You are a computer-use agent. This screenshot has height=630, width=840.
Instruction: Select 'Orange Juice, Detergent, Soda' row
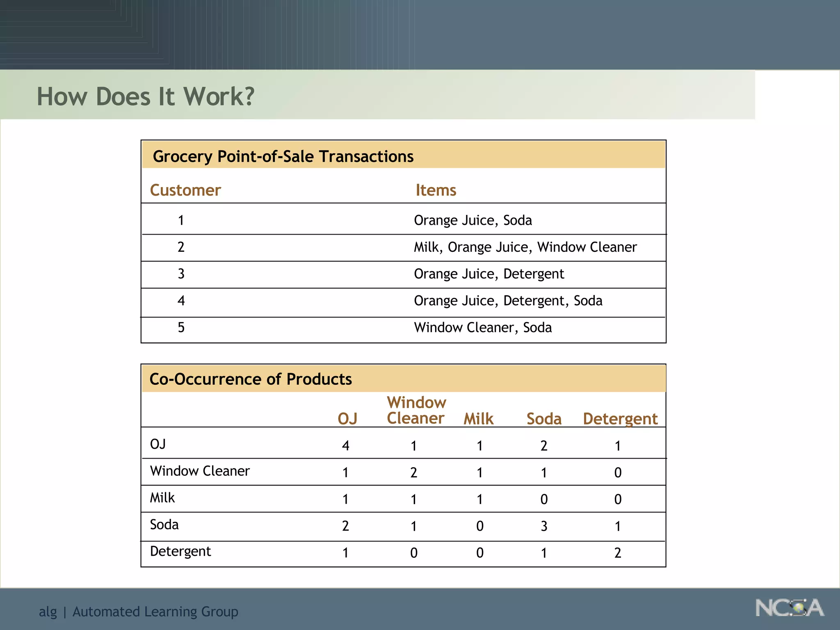pos(508,301)
